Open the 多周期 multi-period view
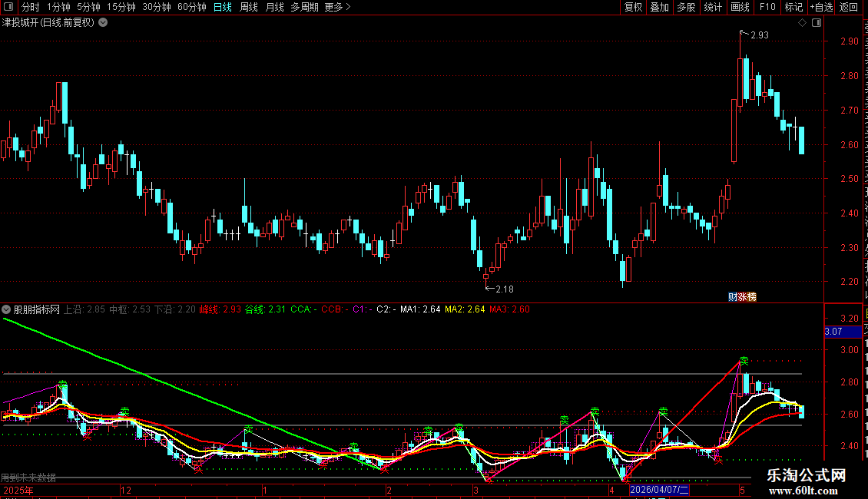 [x=304, y=7]
